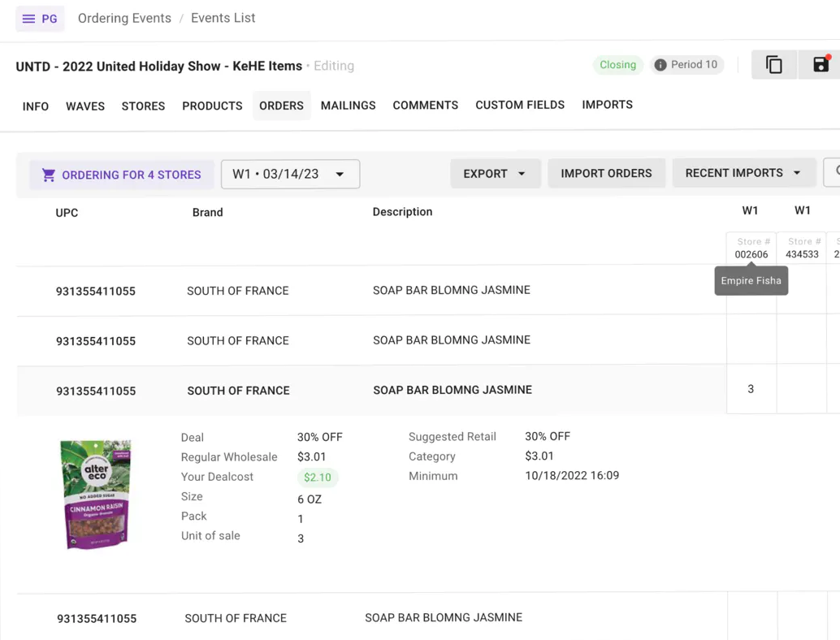This screenshot has width=840, height=640.
Task: Select Store # 434533 column header
Action: tap(802, 248)
